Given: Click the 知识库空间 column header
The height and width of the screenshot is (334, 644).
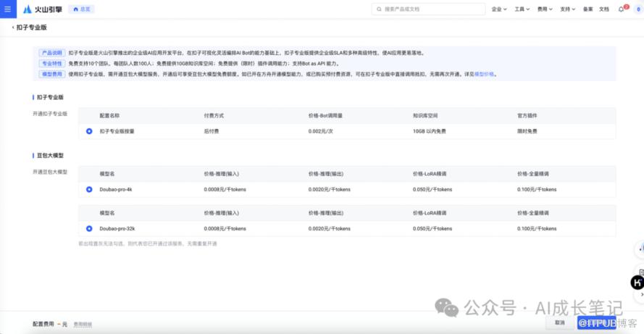Looking at the screenshot, I should (x=425, y=116).
